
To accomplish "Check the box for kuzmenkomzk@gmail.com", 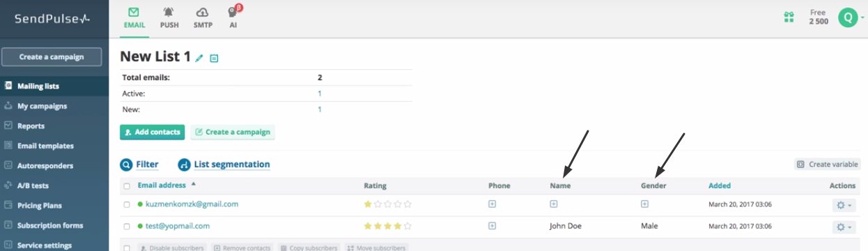I will point(127,205).
